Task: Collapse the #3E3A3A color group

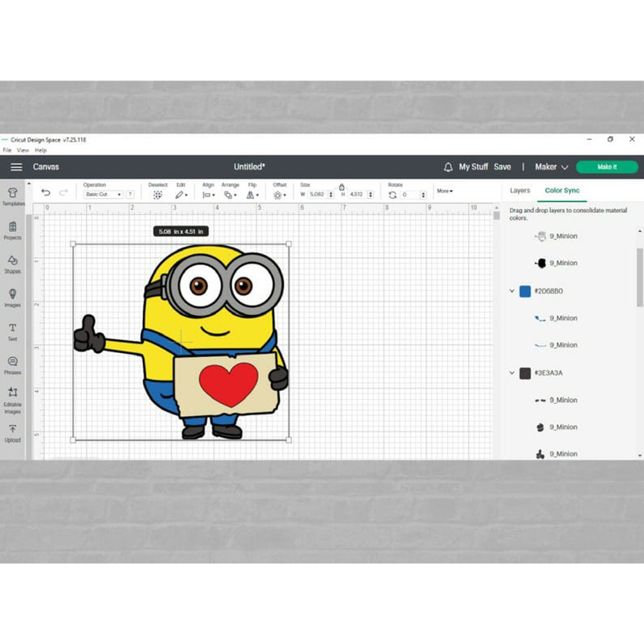Action: pyautogui.click(x=512, y=373)
